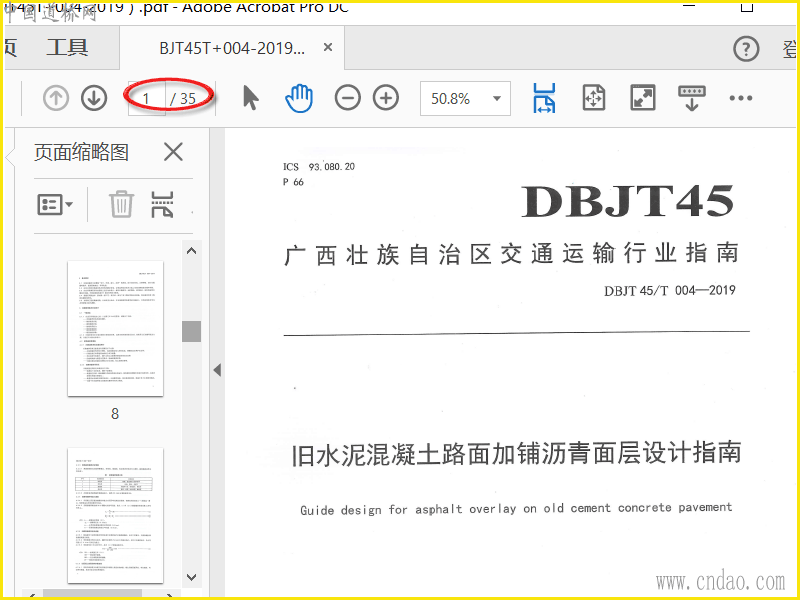This screenshot has width=800, height=600.
Task: Collapse navigation pane with side triangle
Action: click(217, 370)
